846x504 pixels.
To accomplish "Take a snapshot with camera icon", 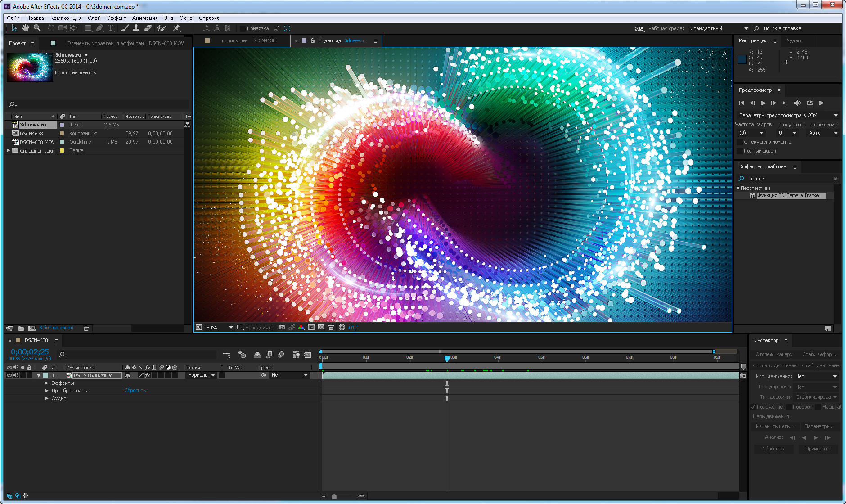I will [x=282, y=327].
